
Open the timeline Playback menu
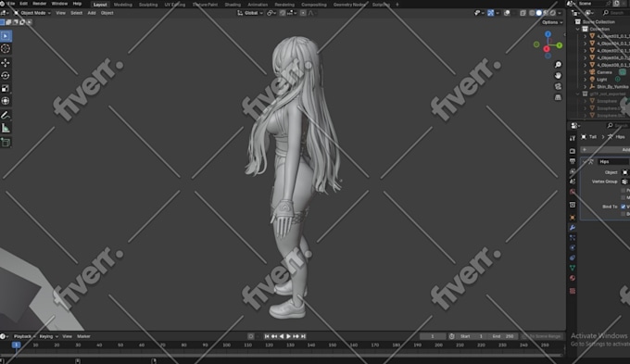coord(24,336)
